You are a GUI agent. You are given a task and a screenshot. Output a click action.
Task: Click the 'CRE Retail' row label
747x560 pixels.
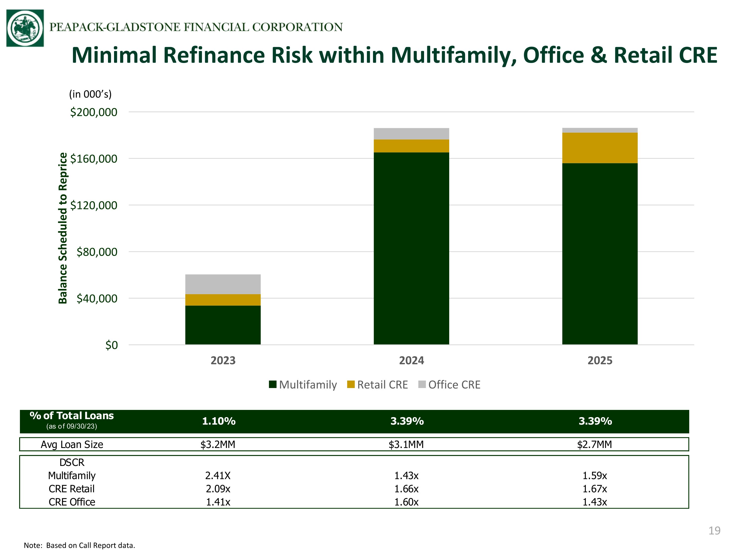click(72, 489)
